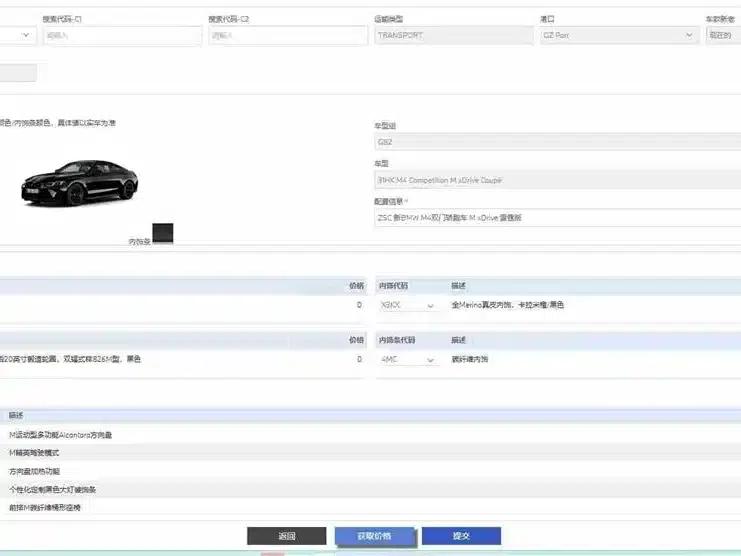Click the 提交 button
741x556 pixels.
point(461,536)
